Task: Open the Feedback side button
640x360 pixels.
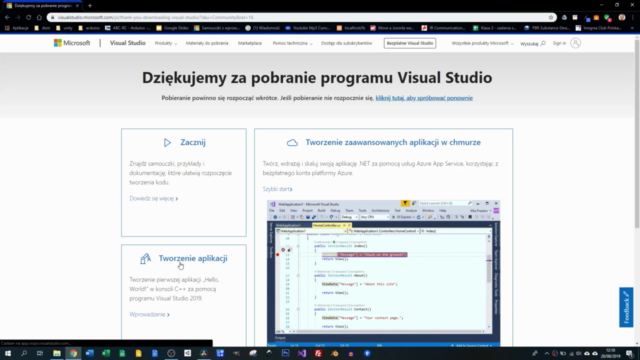Action: click(x=626, y=307)
